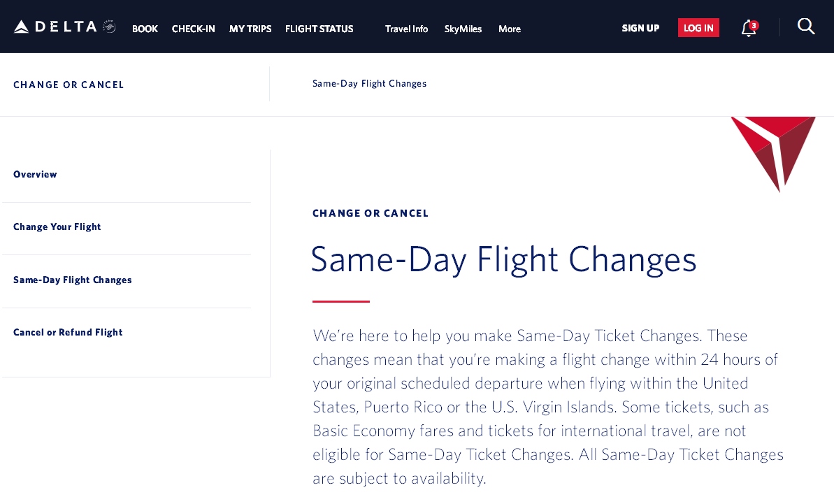Click the SkyTeam emblem beside Delta logo

point(109,26)
